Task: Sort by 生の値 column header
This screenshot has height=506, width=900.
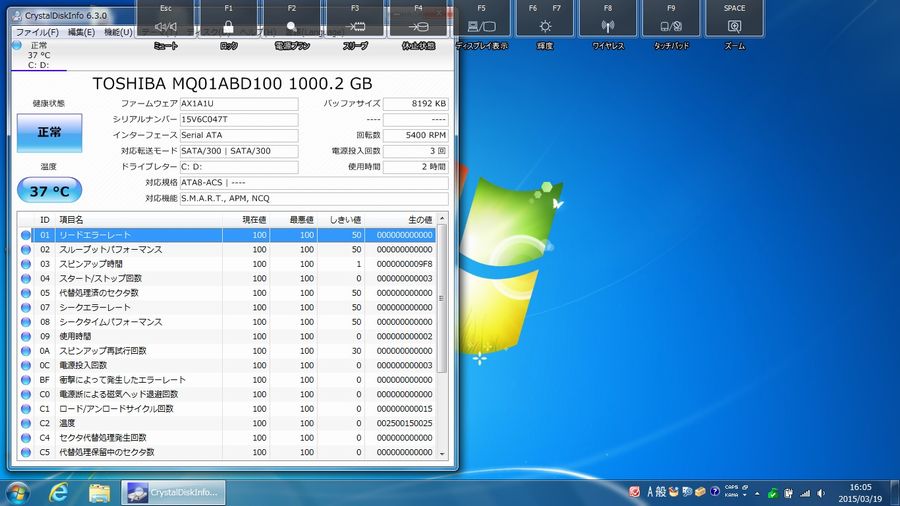Action: pyautogui.click(x=401, y=220)
